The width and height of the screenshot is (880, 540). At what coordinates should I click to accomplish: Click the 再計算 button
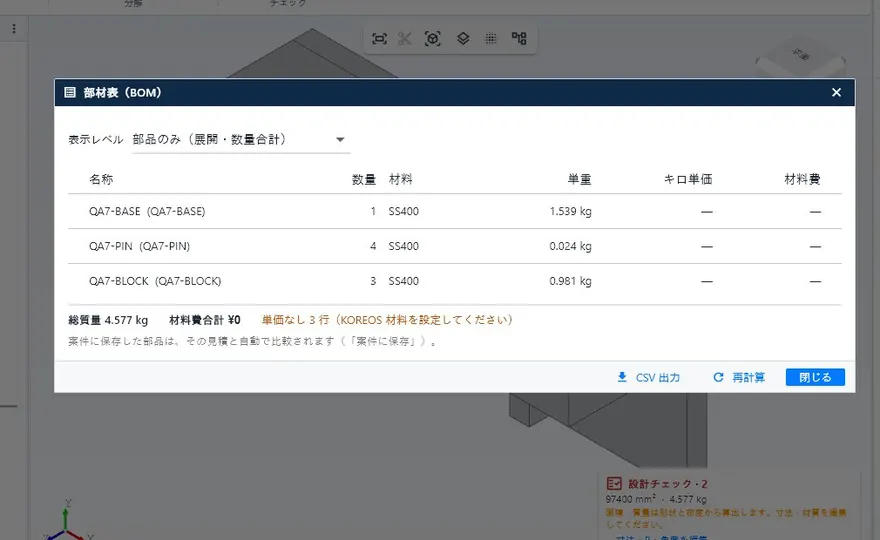point(739,377)
